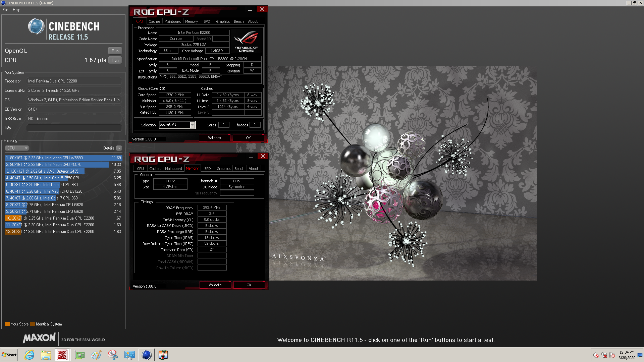
Task: Select ranking row Intel Xeon CPU X5570
Action: (x=63, y=165)
